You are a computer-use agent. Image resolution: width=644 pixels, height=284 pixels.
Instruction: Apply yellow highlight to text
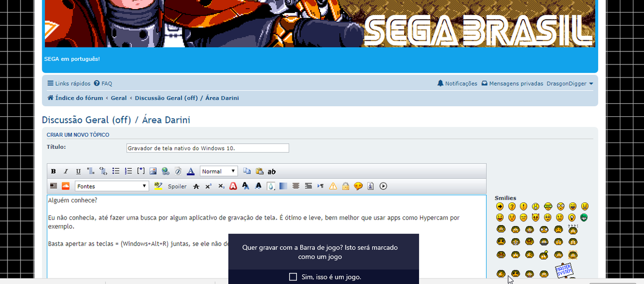[x=158, y=186]
